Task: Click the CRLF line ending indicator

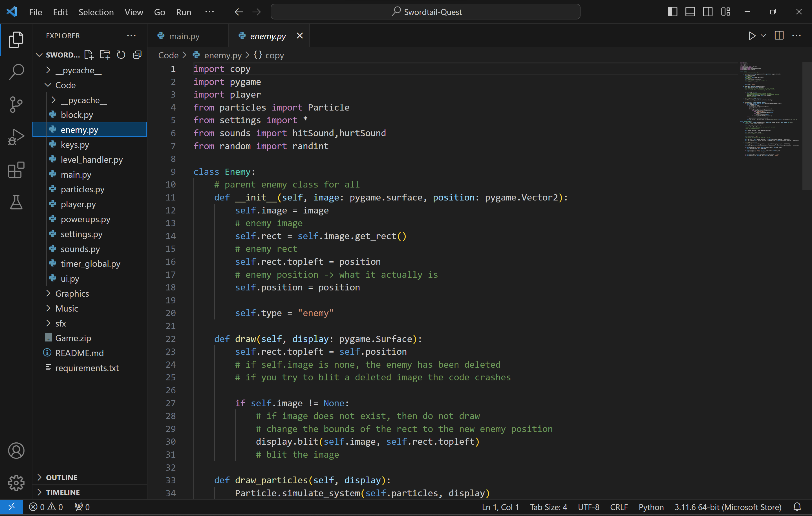Action: (618, 507)
